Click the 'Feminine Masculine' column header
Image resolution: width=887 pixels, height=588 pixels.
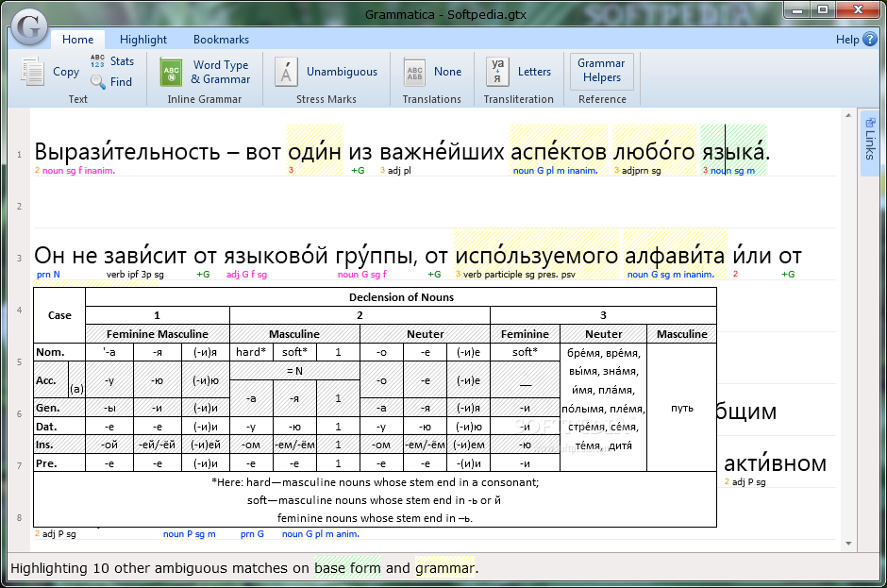[x=158, y=334]
